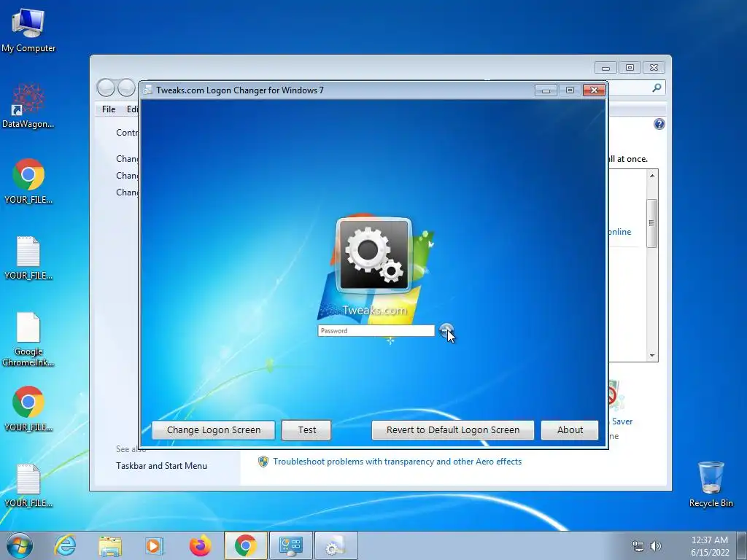Open Taskbar and Start Menu link
The height and width of the screenshot is (560, 747).
click(x=161, y=466)
